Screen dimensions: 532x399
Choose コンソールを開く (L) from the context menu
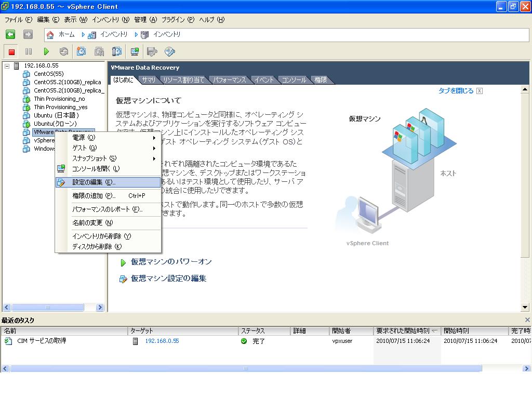108,169
